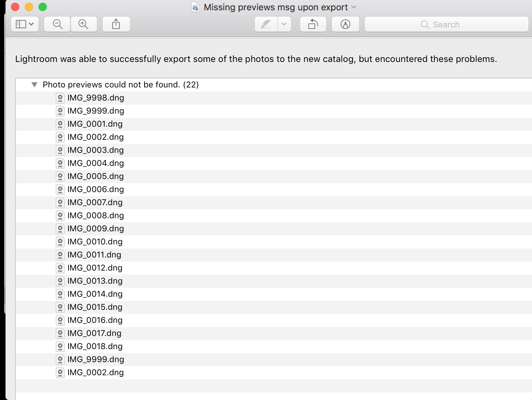Screen dimensions: 532x400
Task: Open the highlight color dropdown arrow
Action: 284,24
